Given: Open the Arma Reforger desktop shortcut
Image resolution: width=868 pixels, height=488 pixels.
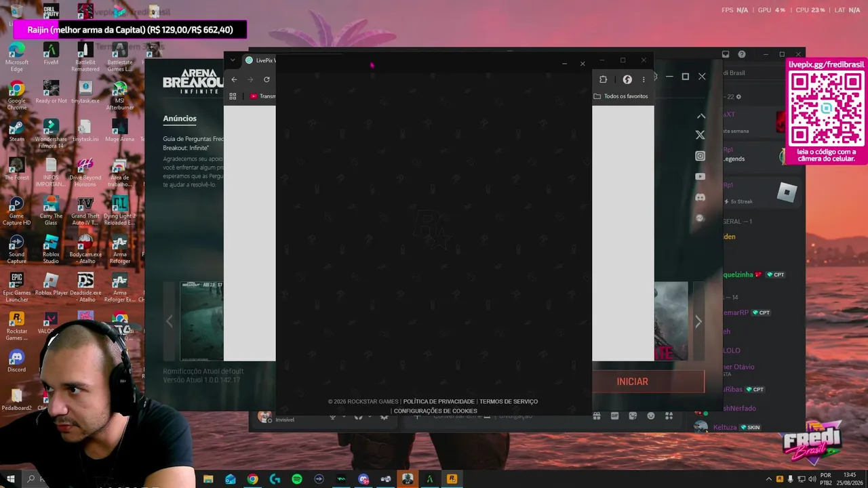Looking at the screenshot, I should 120,250.
